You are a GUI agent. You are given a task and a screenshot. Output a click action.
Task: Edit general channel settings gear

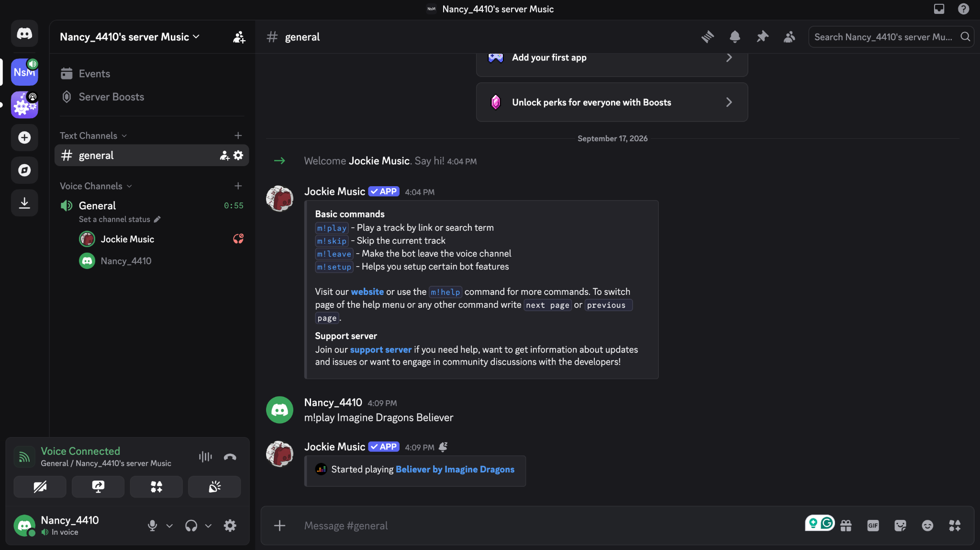coord(238,156)
